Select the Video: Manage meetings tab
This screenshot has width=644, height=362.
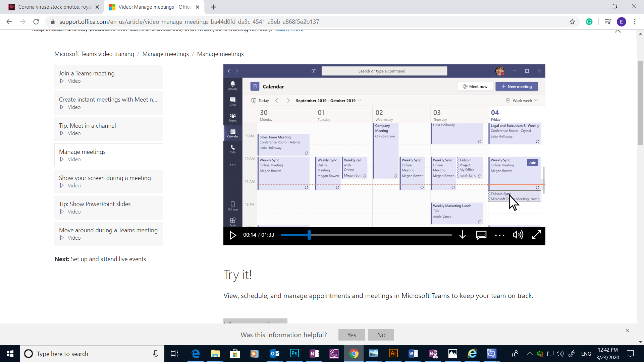pyautogui.click(x=154, y=7)
